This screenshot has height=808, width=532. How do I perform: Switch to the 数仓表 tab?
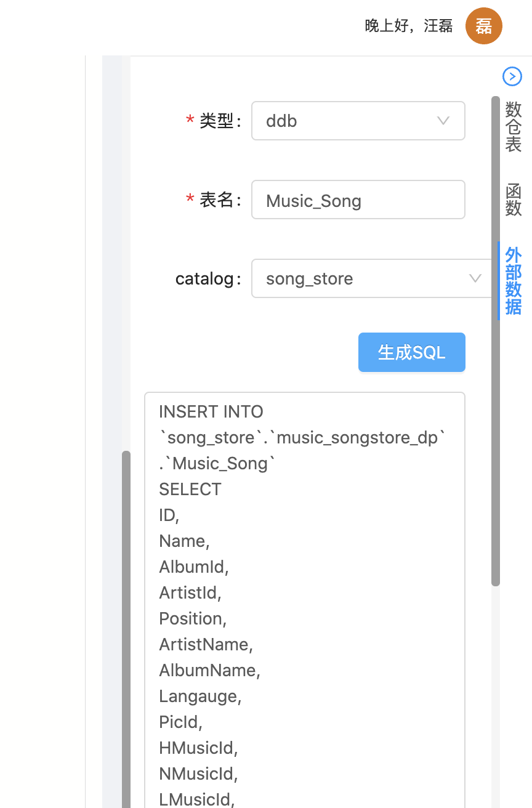(x=514, y=127)
